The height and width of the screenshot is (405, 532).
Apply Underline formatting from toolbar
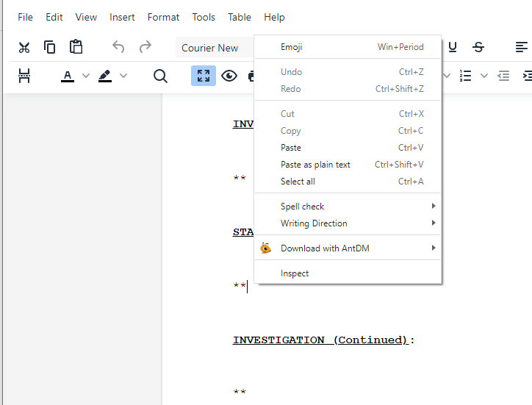point(452,47)
